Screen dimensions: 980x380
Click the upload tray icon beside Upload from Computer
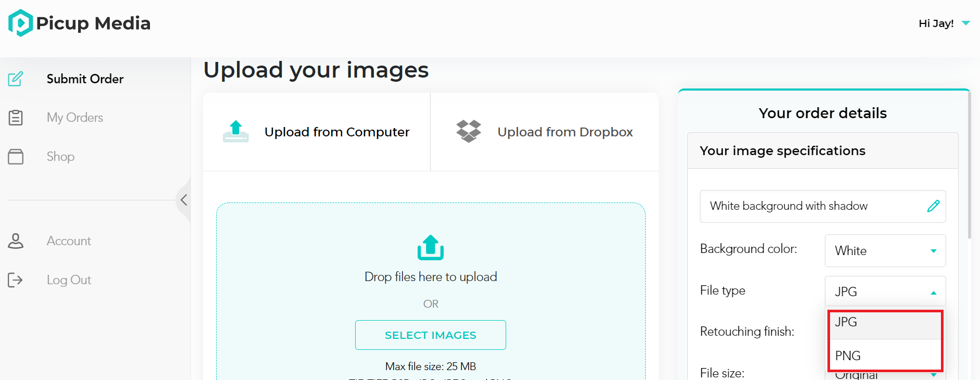(236, 131)
